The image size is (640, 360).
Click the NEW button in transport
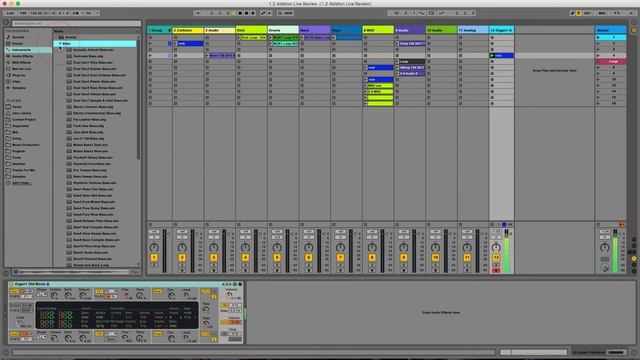288,13
